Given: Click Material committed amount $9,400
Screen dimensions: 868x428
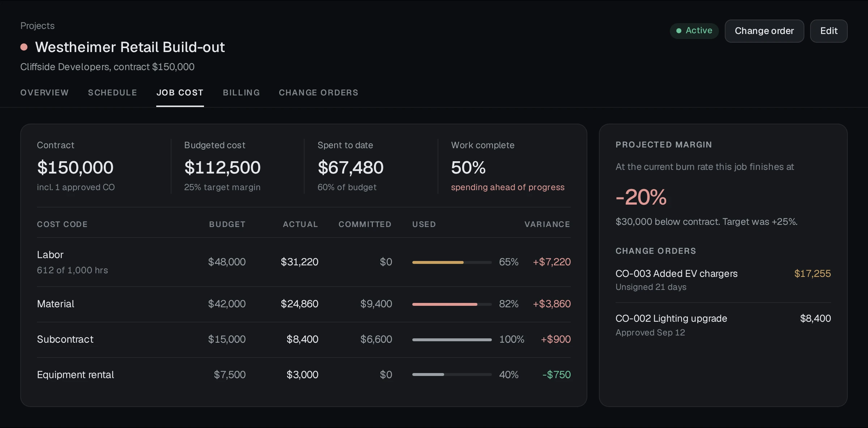Looking at the screenshot, I should point(376,304).
